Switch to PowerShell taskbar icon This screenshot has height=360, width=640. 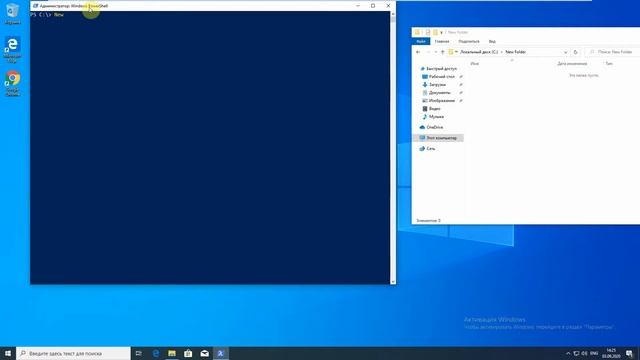pyautogui.click(x=221, y=353)
